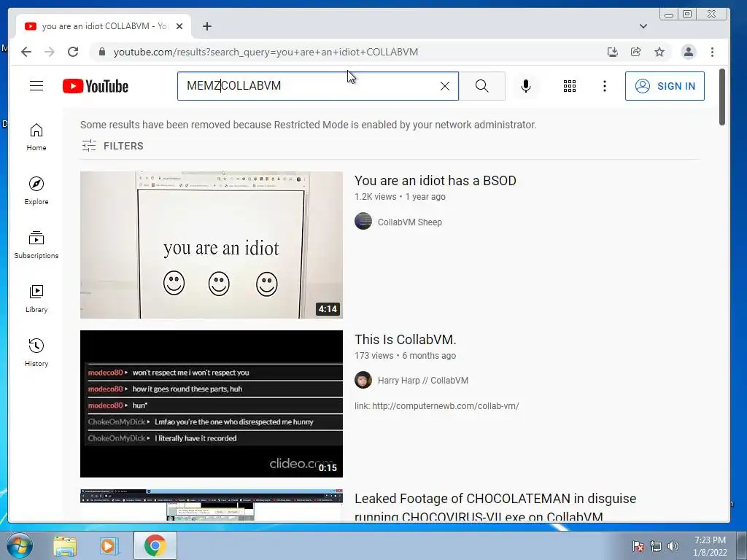Image resolution: width=747 pixels, height=560 pixels.
Task: Open Library in the sidebar
Action: coord(36,298)
